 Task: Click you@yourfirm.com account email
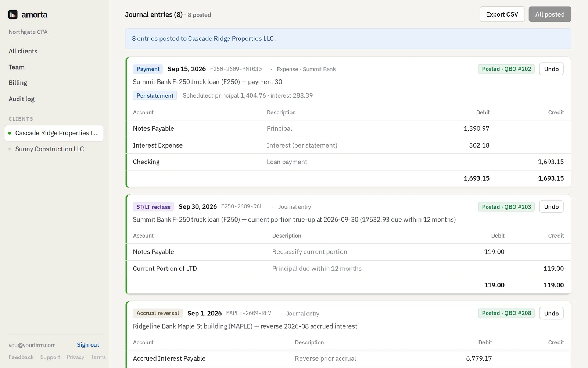tap(32, 345)
